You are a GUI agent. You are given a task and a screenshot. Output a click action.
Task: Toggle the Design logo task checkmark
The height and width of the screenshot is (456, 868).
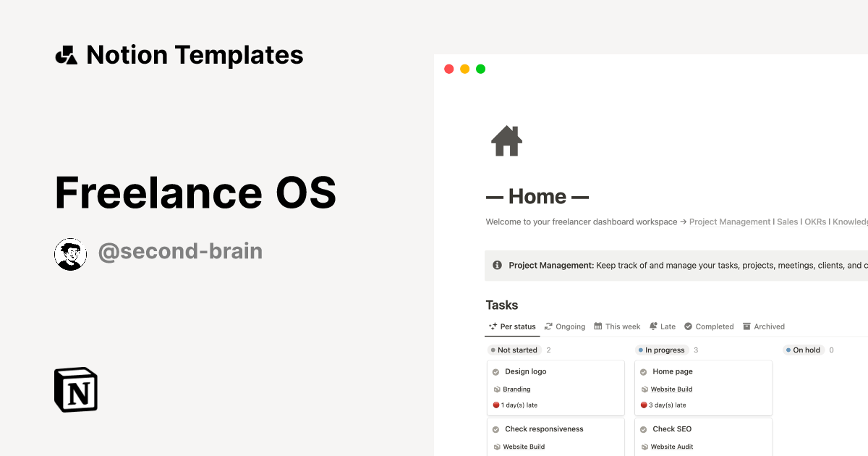496,372
